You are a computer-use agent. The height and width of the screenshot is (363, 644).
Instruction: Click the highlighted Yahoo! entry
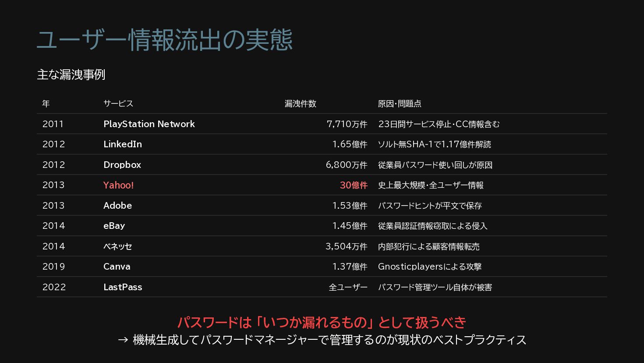click(118, 185)
